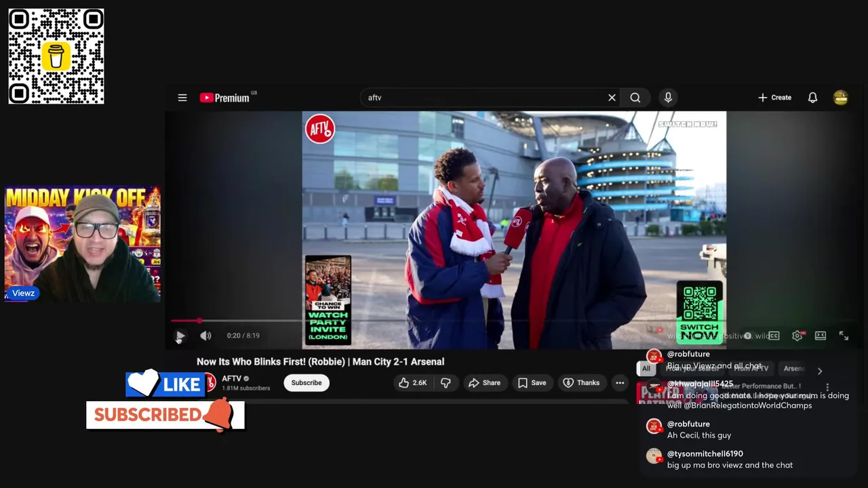Open the Create button
This screenshot has height=488, width=868.
(x=774, y=98)
